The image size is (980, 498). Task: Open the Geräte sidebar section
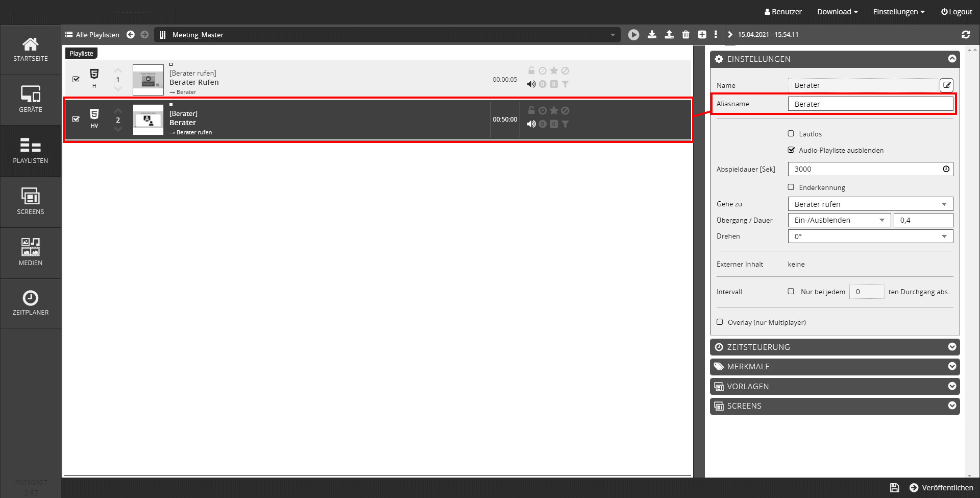pyautogui.click(x=31, y=100)
